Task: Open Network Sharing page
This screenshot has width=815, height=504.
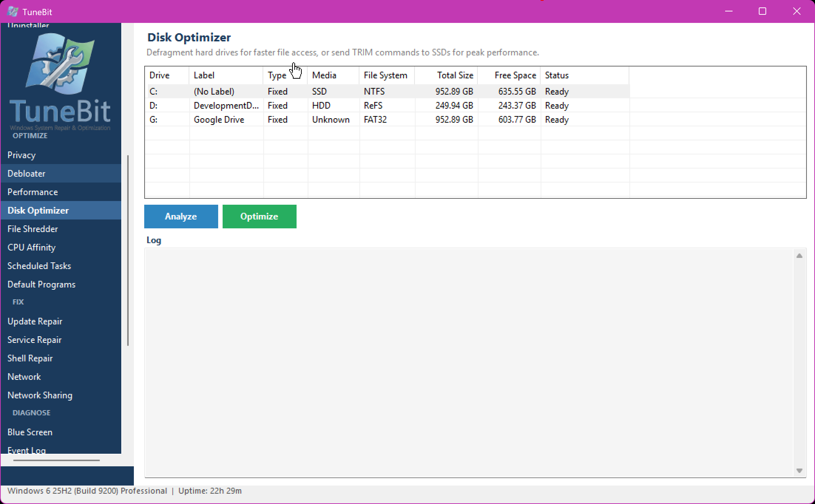Action: 61,395
